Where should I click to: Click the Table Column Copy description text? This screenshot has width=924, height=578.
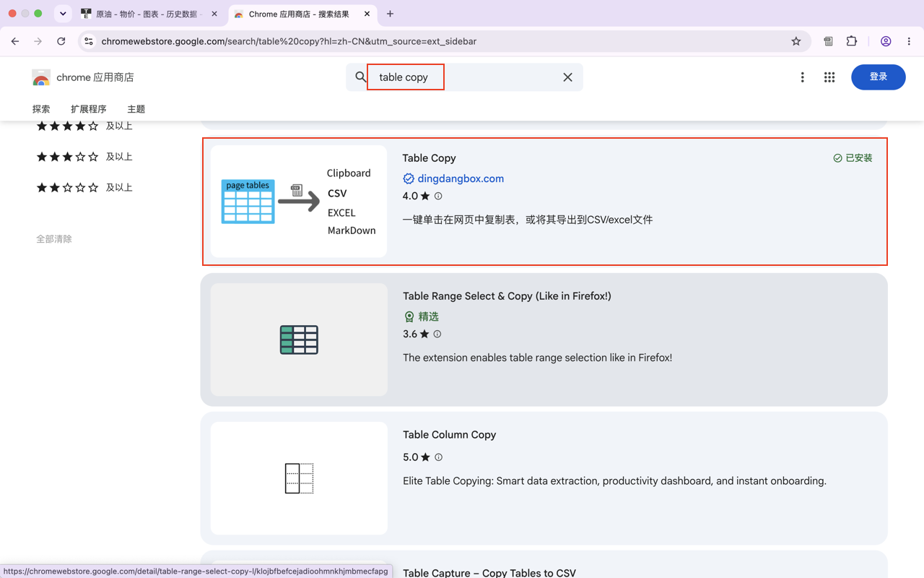(x=614, y=481)
